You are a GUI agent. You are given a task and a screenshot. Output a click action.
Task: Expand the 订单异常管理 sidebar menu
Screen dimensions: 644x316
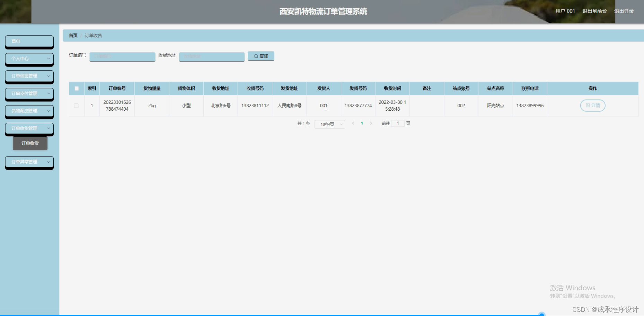coord(29,162)
